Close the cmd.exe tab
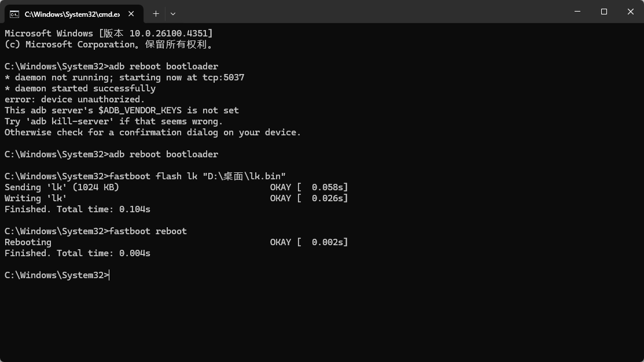 pyautogui.click(x=131, y=14)
